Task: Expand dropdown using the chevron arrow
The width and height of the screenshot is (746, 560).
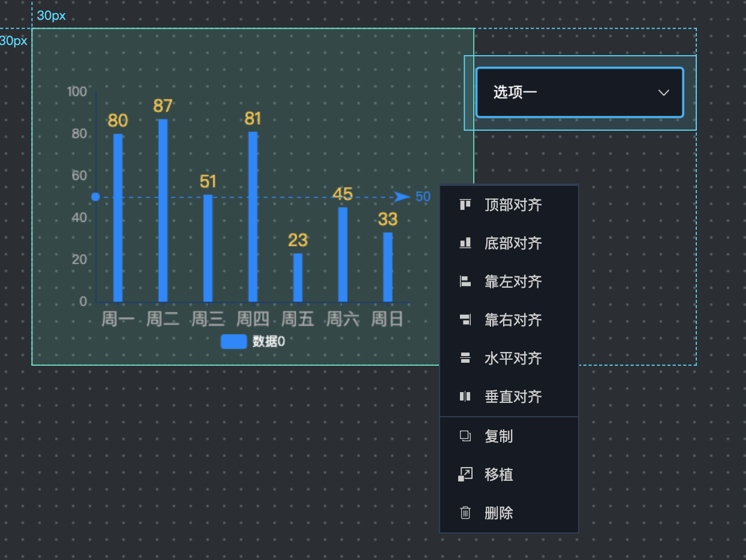Action: (x=663, y=92)
